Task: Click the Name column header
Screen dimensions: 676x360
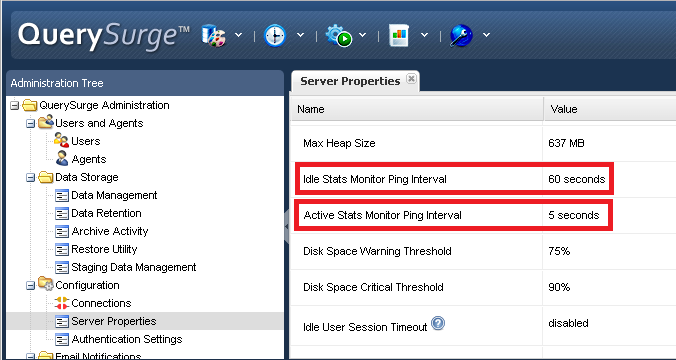Action: click(x=416, y=109)
